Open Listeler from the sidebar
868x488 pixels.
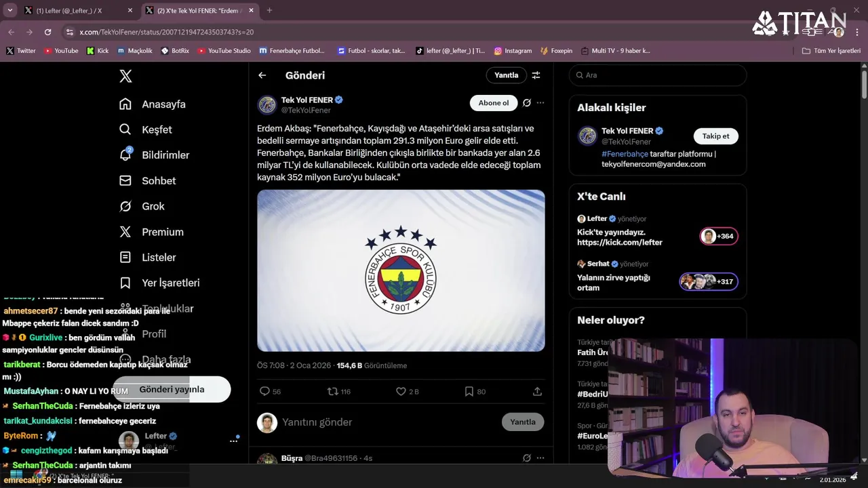pos(147,258)
